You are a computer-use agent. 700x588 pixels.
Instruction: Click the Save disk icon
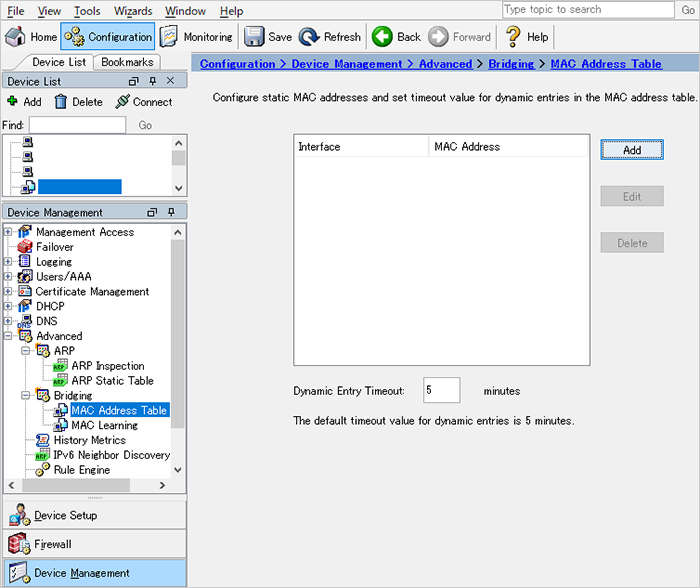point(254,37)
